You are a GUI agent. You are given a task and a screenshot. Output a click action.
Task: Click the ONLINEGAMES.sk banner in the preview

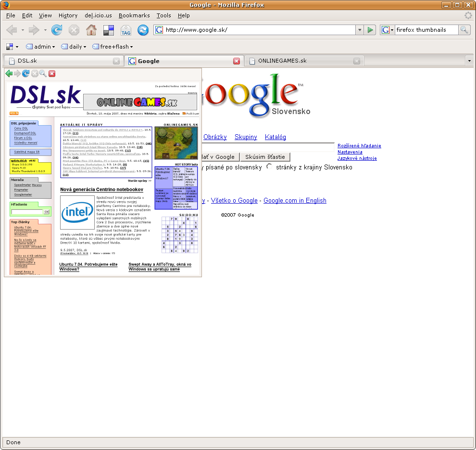click(x=140, y=102)
